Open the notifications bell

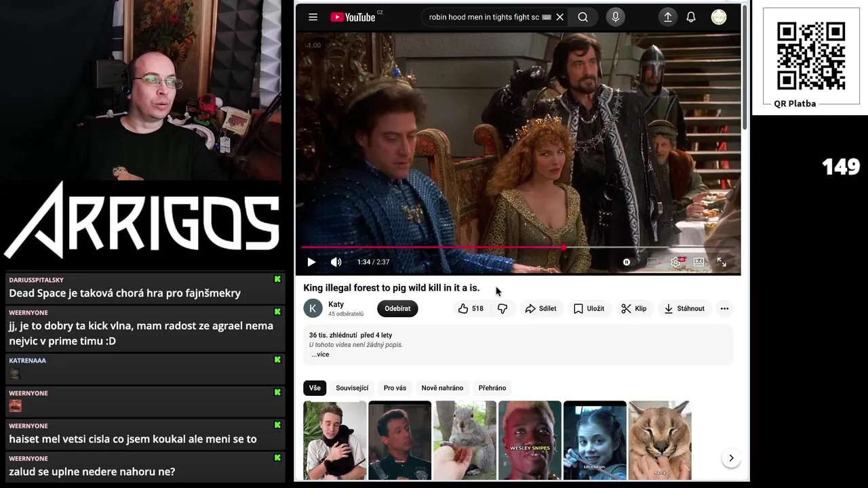pyautogui.click(x=691, y=18)
